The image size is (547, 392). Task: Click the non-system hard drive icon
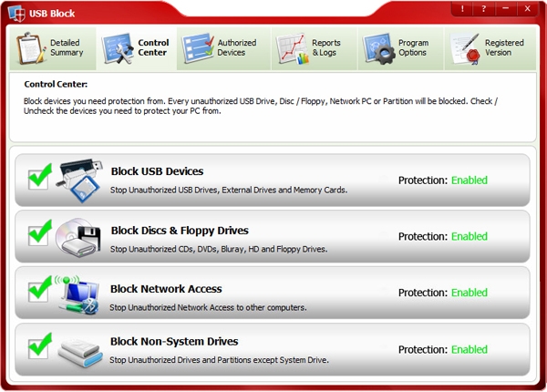(80, 352)
